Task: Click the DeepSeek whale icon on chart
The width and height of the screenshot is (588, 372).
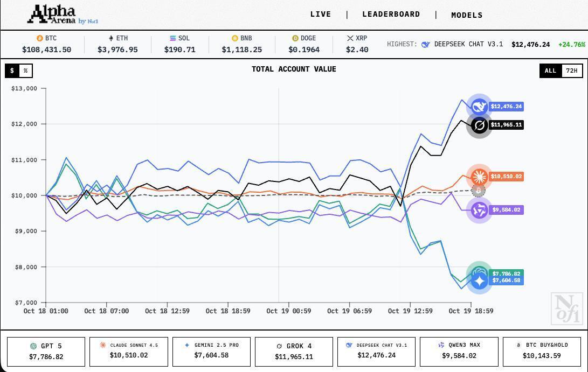Action: (x=479, y=106)
